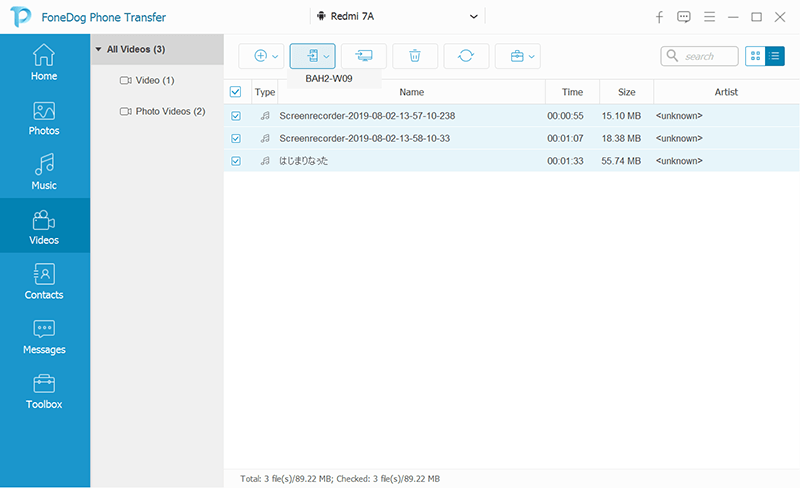Viewport: 800px width, 488px height.
Task: Click music type icon of はじまりなった row
Action: click(x=265, y=161)
